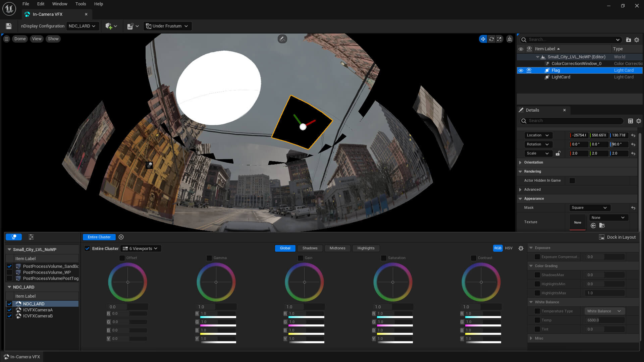Click the lock aspect ratio icon for Scale
This screenshot has width=644, height=362.
tap(558, 153)
